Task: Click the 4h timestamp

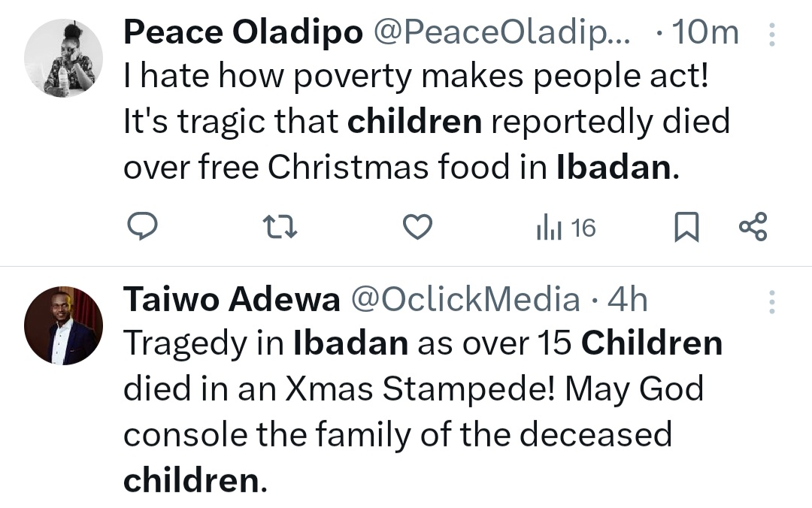Action: click(627, 300)
